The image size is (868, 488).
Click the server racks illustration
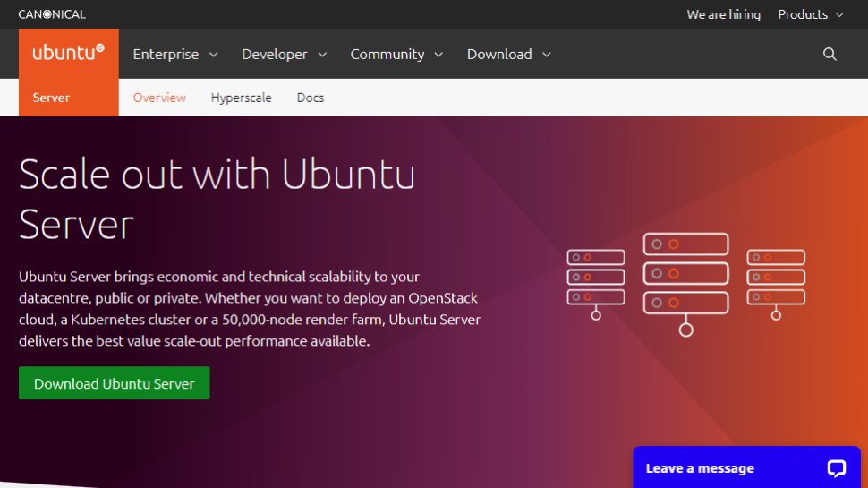coord(685,284)
